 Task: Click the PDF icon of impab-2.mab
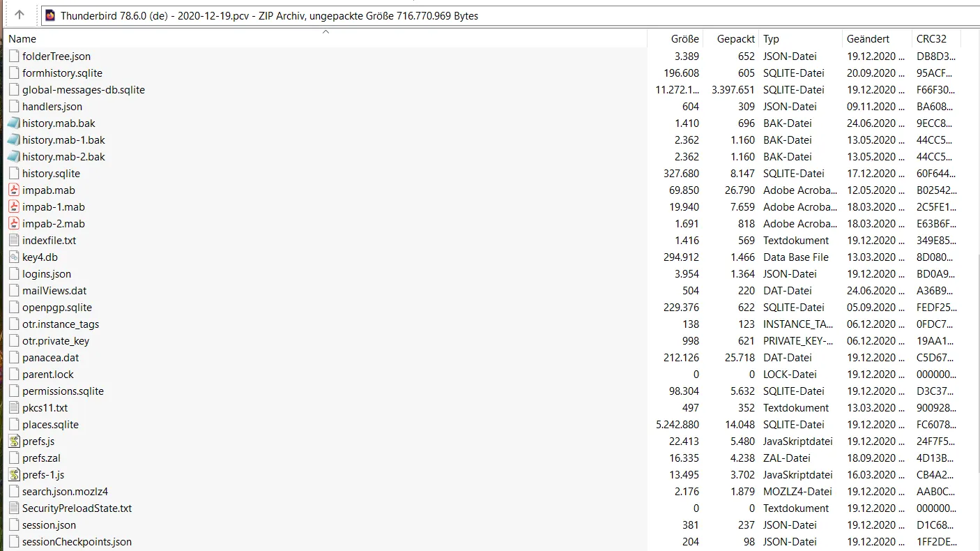[x=14, y=223]
